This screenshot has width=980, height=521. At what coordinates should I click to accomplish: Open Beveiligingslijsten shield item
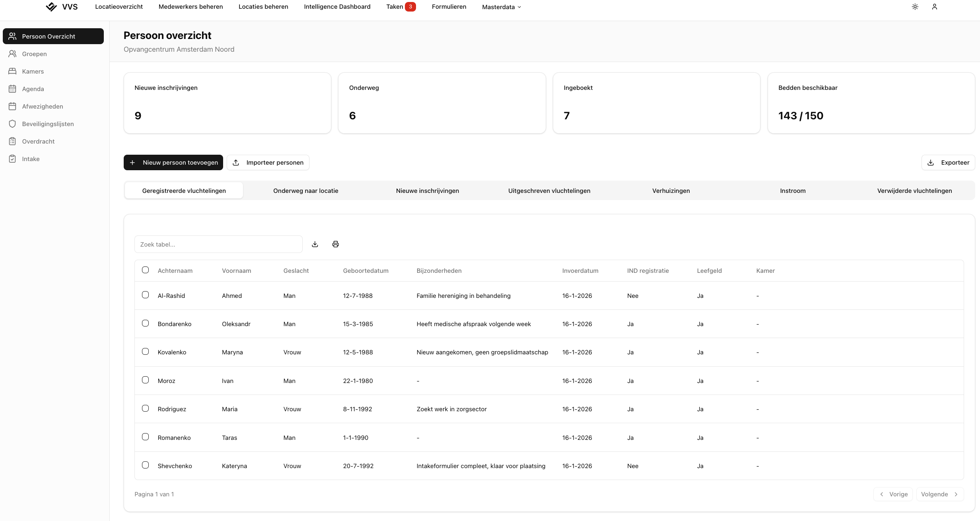pos(48,124)
